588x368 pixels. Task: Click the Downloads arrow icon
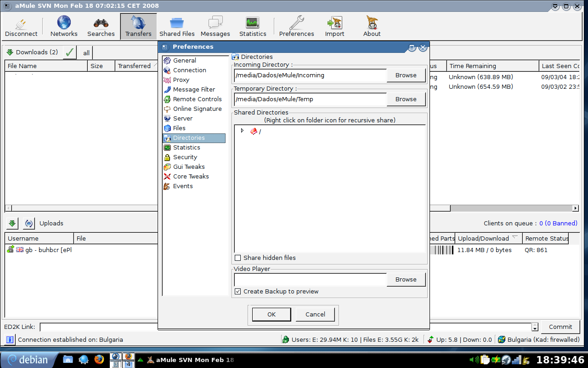click(x=10, y=52)
